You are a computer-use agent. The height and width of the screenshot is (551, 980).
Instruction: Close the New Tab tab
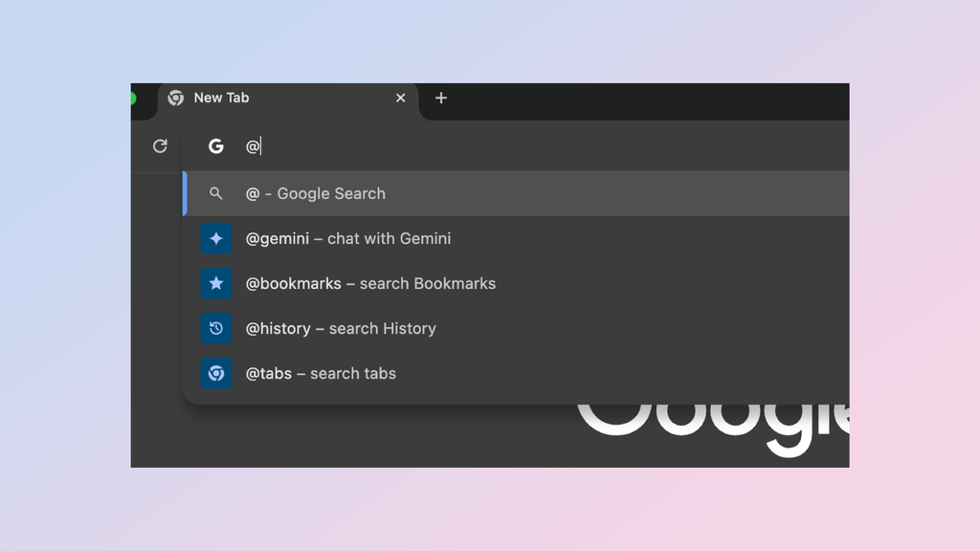401,99
